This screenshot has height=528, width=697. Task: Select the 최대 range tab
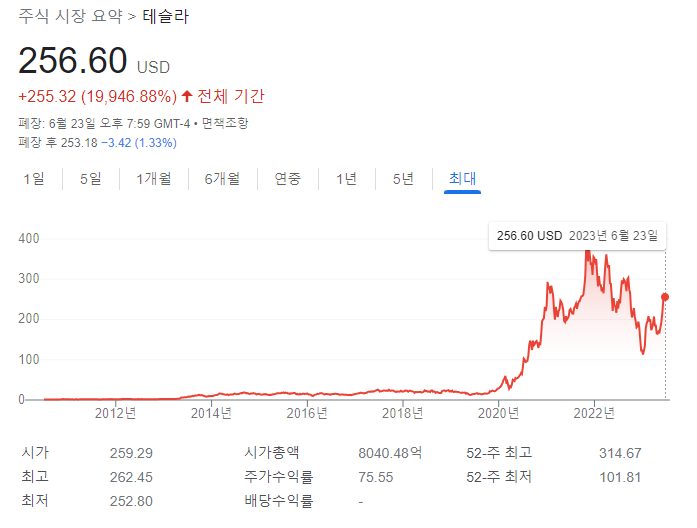(462, 179)
